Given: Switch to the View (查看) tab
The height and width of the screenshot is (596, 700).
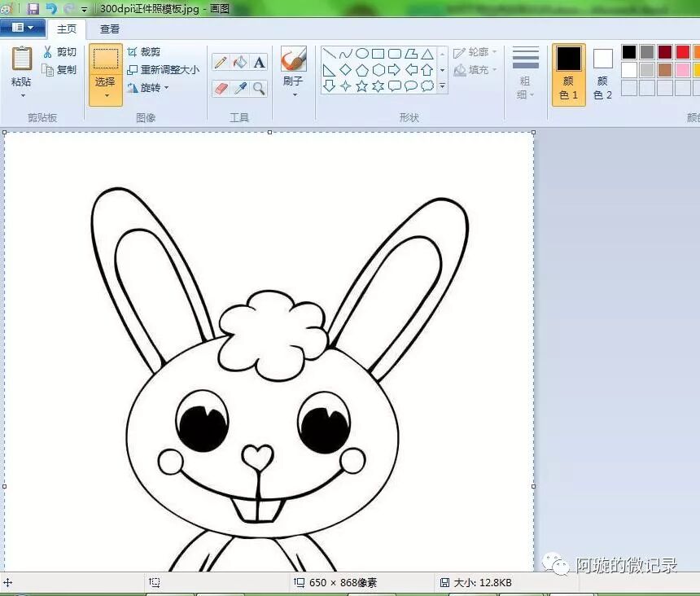Looking at the screenshot, I should point(110,28).
